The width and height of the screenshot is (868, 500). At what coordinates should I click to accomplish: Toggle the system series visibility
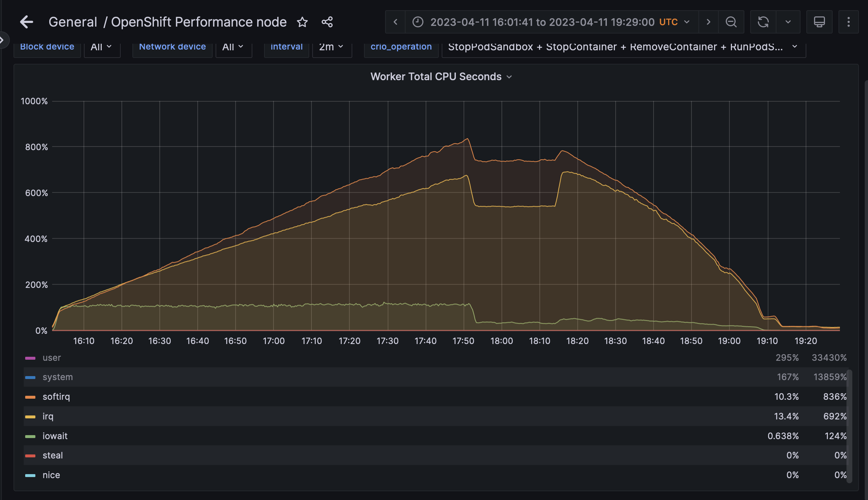(58, 377)
